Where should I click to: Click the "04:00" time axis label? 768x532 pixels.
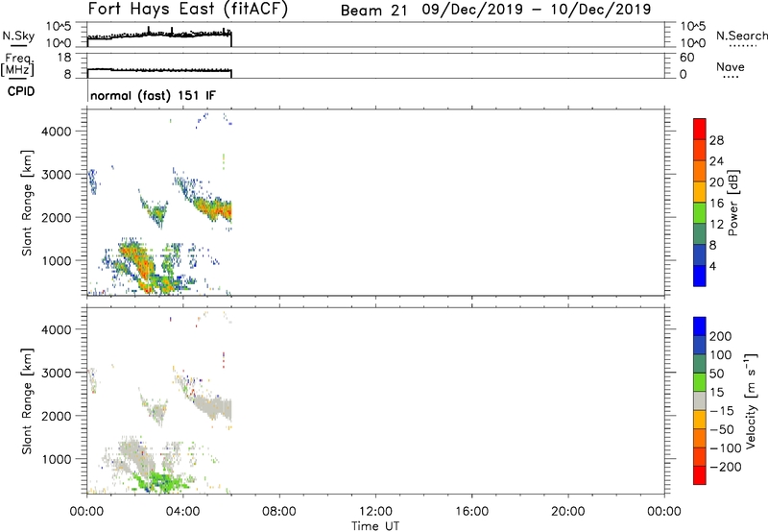pos(183,512)
